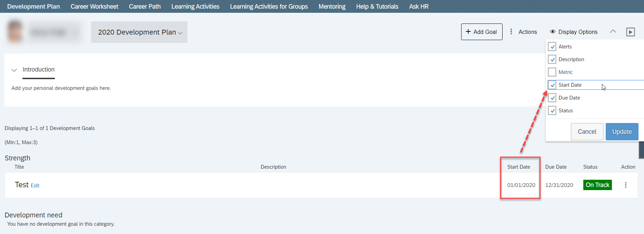Viewport: 644px width, 234px height.
Task: Toggle the Start Date checkbox
Action: point(552,85)
